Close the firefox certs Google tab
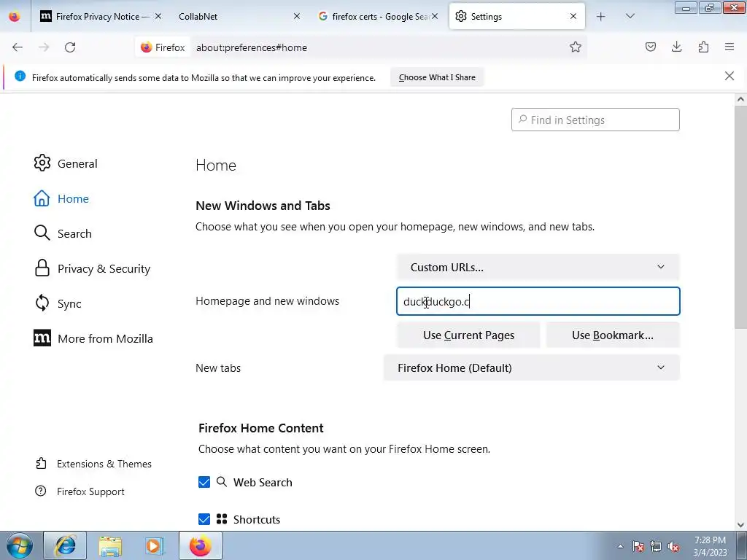This screenshot has height=560, width=747. 435,16
